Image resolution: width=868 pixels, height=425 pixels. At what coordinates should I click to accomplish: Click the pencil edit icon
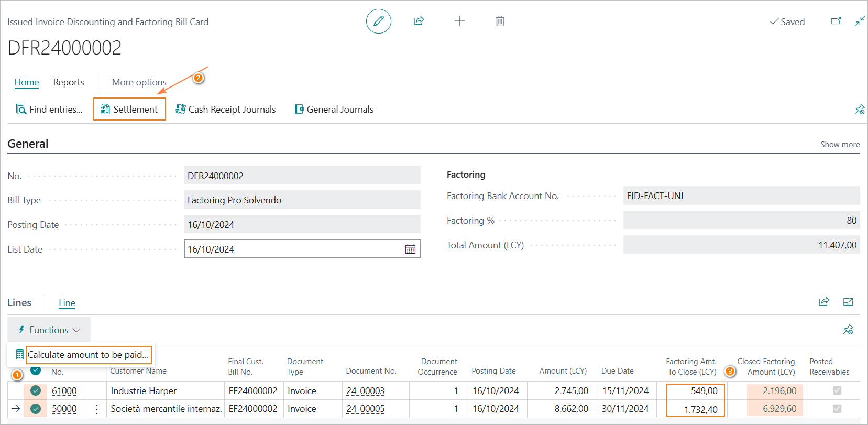tap(378, 21)
